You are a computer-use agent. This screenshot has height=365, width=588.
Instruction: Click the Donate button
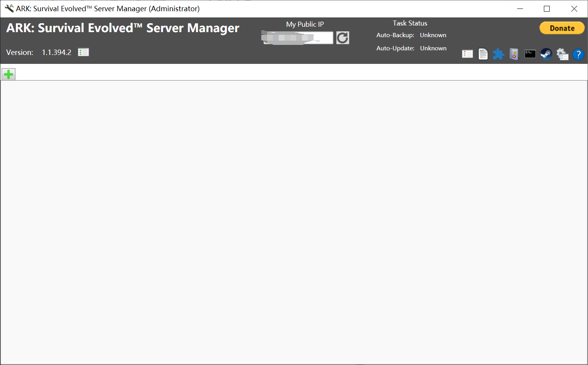pyautogui.click(x=562, y=28)
